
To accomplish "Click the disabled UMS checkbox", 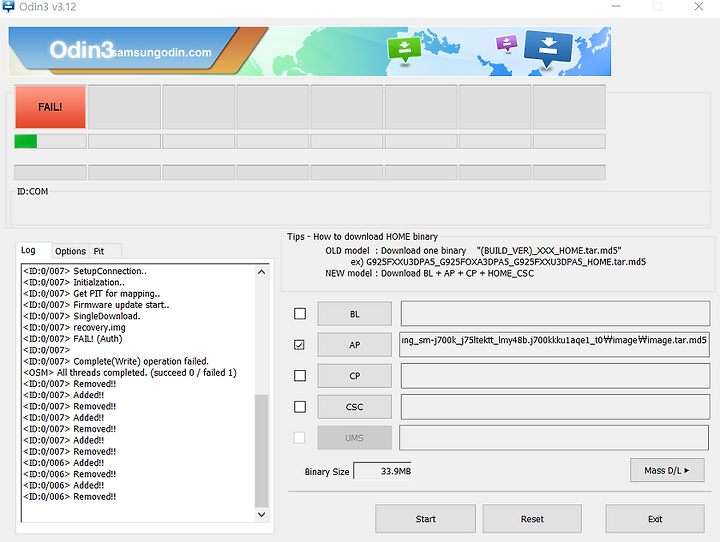I will 299,438.
